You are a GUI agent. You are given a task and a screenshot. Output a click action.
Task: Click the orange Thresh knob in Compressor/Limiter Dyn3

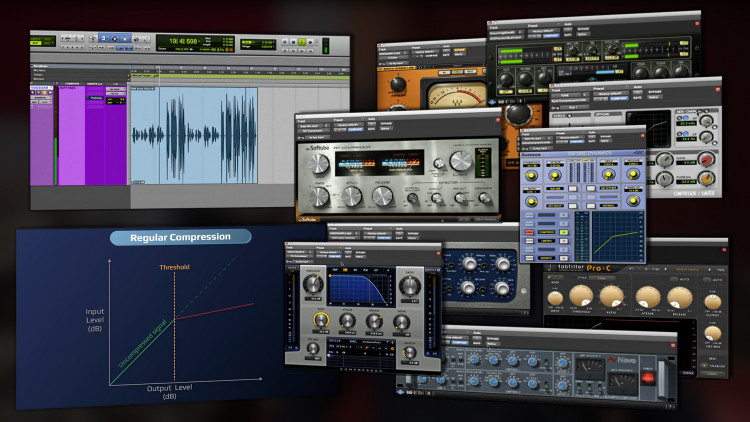point(706,179)
